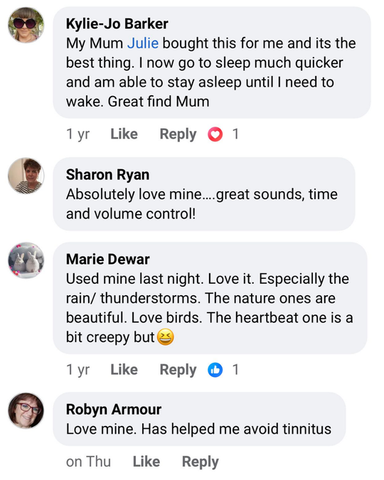Like Kylie-Jo Barker's comment

click(x=124, y=134)
